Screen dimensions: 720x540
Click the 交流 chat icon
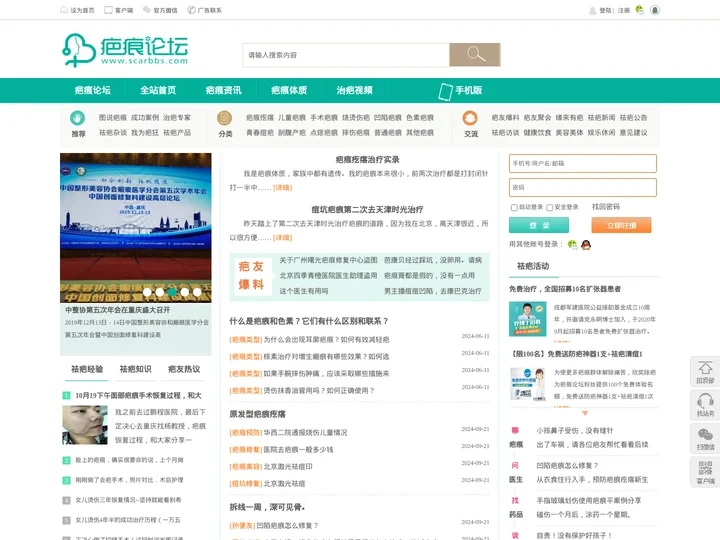tap(470, 118)
